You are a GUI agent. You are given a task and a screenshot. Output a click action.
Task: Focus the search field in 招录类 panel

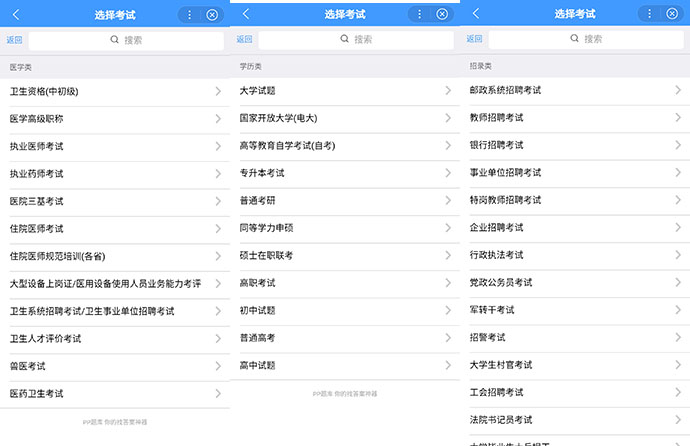pyautogui.click(x=586, y=39)
